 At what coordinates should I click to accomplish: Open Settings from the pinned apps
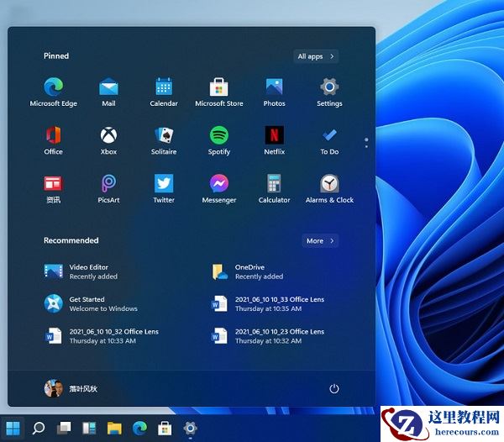pyautogui.click(x=329, y=92)
